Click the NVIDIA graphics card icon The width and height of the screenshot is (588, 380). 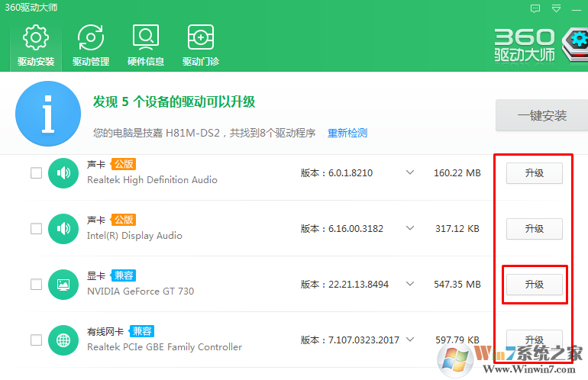pyautogui.click(x=63, y=285)
